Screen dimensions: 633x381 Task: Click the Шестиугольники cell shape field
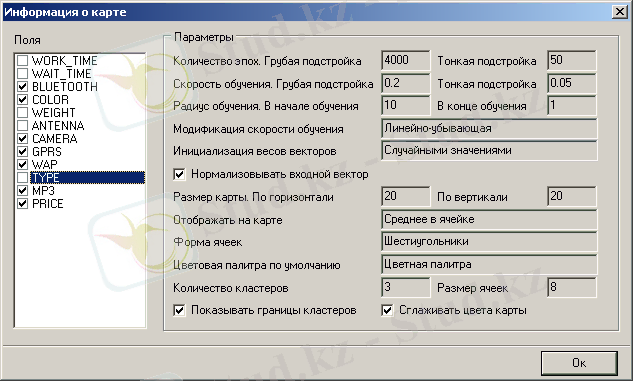coord(489,242)
